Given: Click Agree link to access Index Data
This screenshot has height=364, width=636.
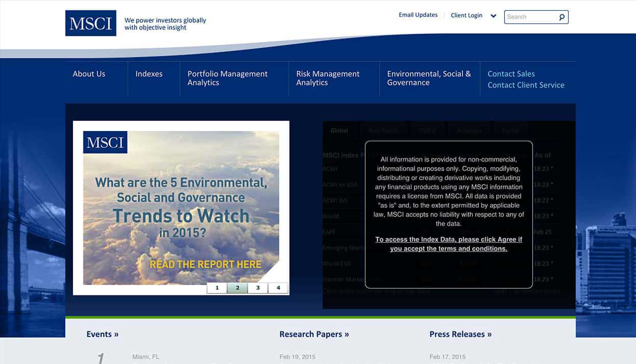Looking at the screenshot, I should (x=449, y=244).
